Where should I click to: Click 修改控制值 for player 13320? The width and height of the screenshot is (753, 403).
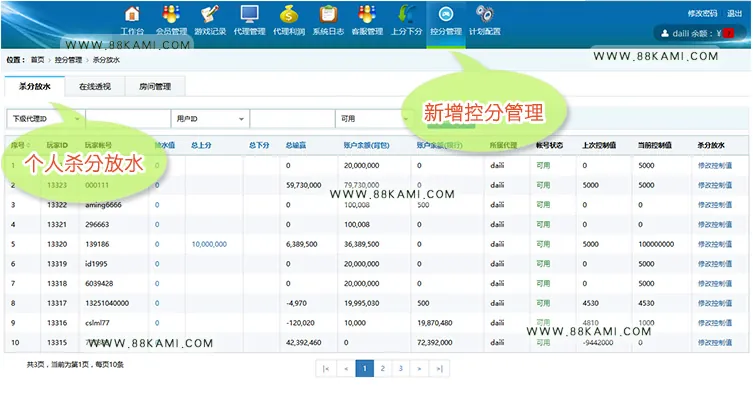coord(715,244)
